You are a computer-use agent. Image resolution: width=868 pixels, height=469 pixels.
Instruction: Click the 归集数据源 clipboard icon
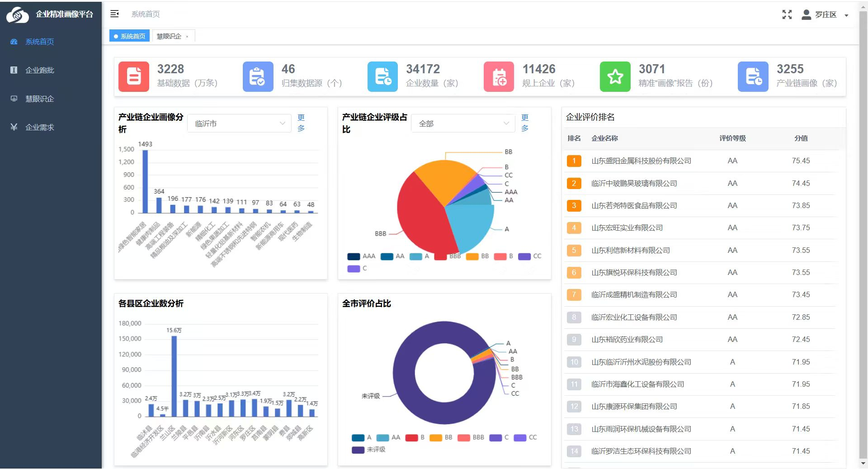click(x=258, y=76)
